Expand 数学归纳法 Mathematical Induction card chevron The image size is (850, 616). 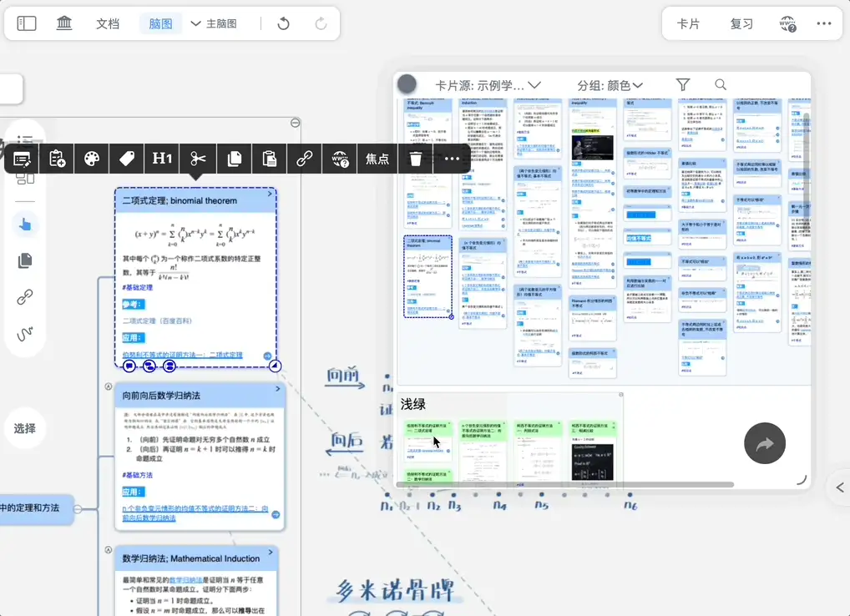(271, 552)
